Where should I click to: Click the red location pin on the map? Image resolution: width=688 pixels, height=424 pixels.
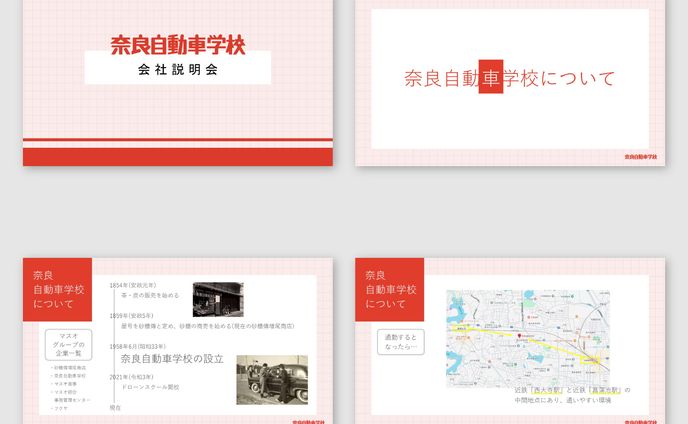[521, 334]
